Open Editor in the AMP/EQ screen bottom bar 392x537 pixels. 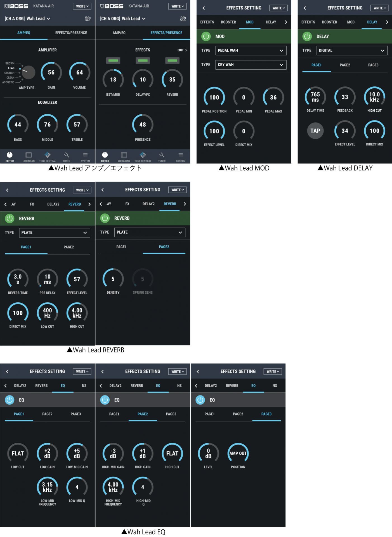[x=10, y=157]
